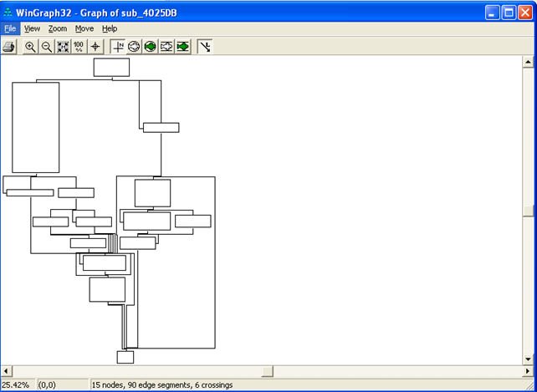
Task: Select the circular layout toolbar icon
Action: click(x=134, y=47)
